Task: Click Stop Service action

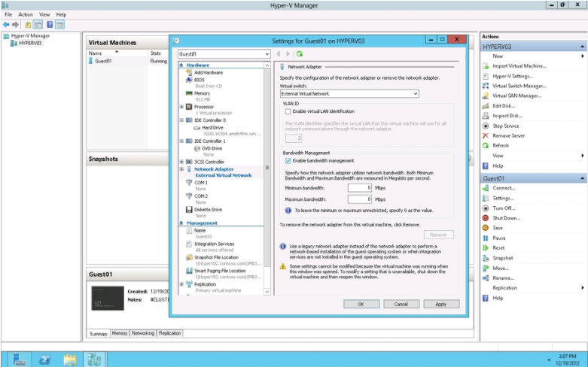Action: (505, 126)
